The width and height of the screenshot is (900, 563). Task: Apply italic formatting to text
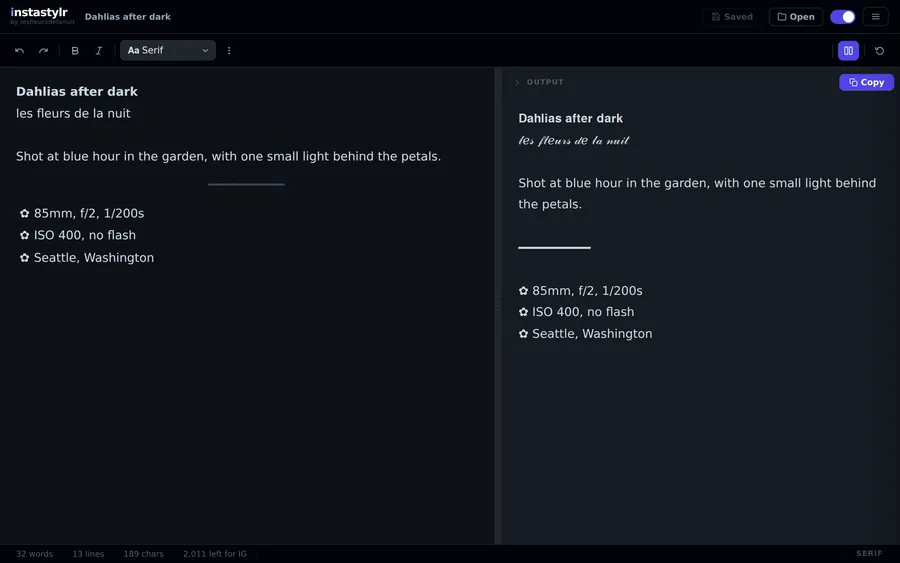click(x=99, y=51)
